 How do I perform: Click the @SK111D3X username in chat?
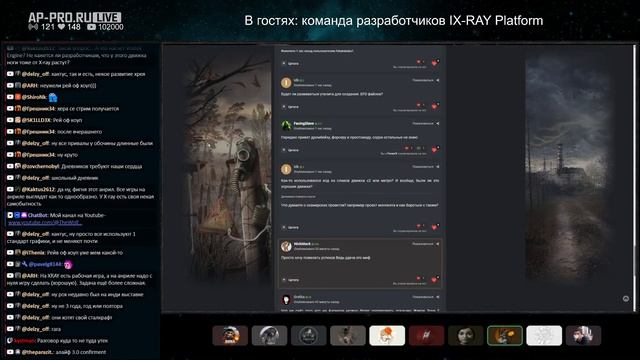pyautogui.click(x=36, y=120)
